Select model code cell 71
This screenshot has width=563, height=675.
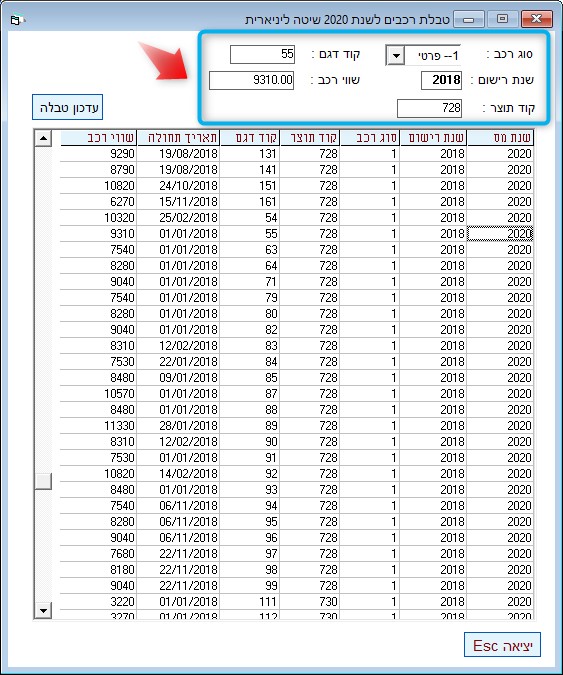pyautogui.click(x=250, y=282)
